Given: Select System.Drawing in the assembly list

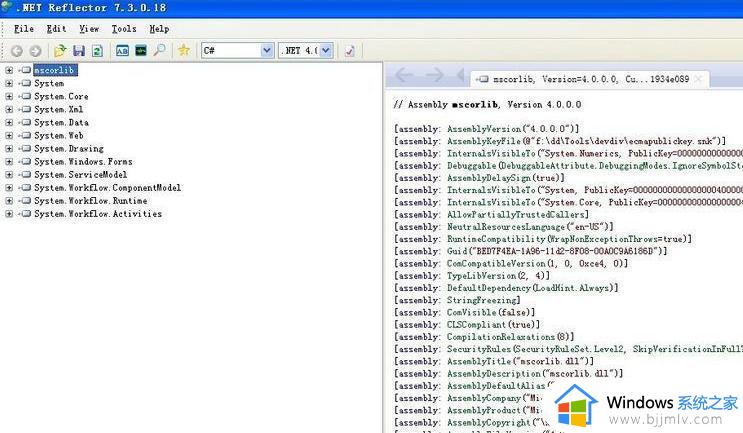Looking at the screenshot, I should 69,148.
